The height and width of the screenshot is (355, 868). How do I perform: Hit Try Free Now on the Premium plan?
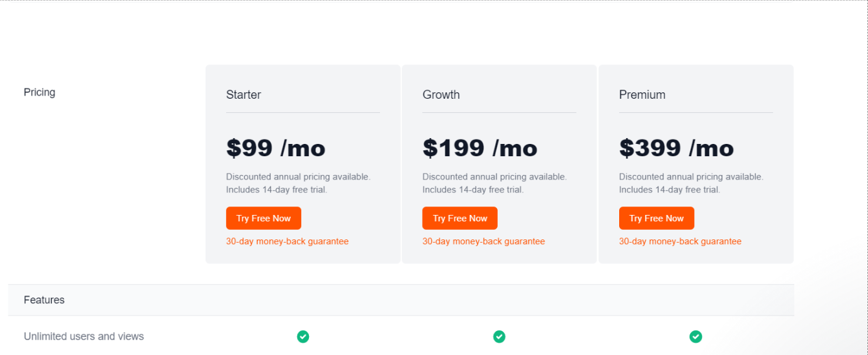(657, 218)
